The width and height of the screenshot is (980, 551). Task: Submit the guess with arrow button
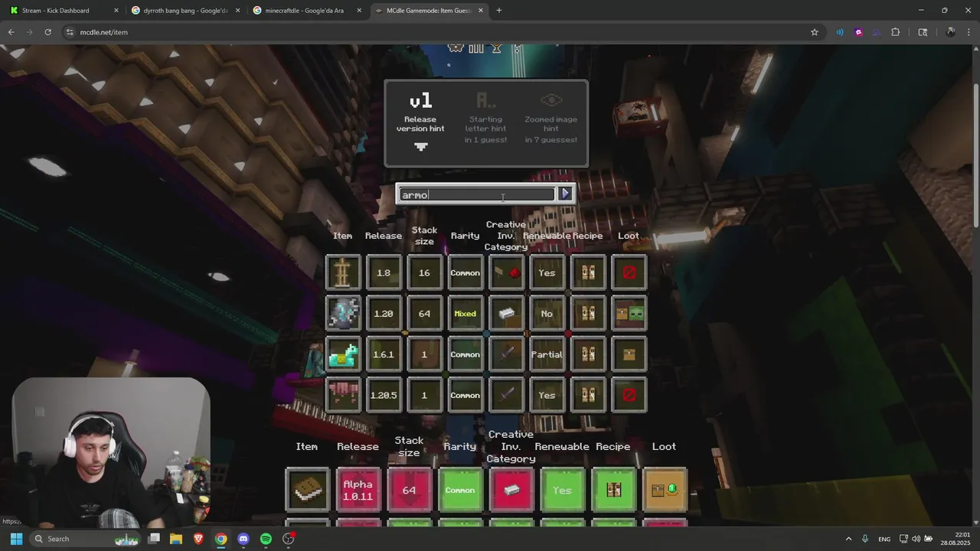(565, 194)
